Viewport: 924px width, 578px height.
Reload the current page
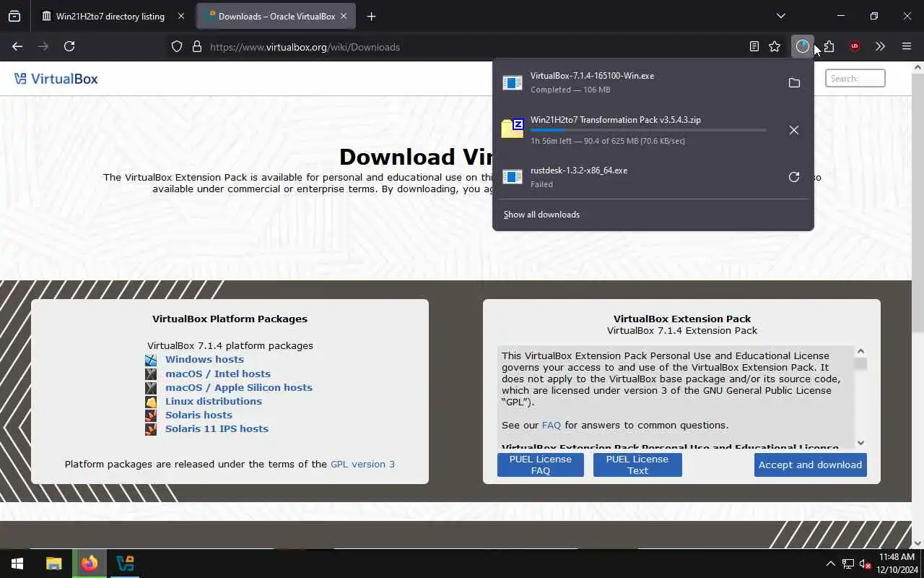[x=69, y=47]
